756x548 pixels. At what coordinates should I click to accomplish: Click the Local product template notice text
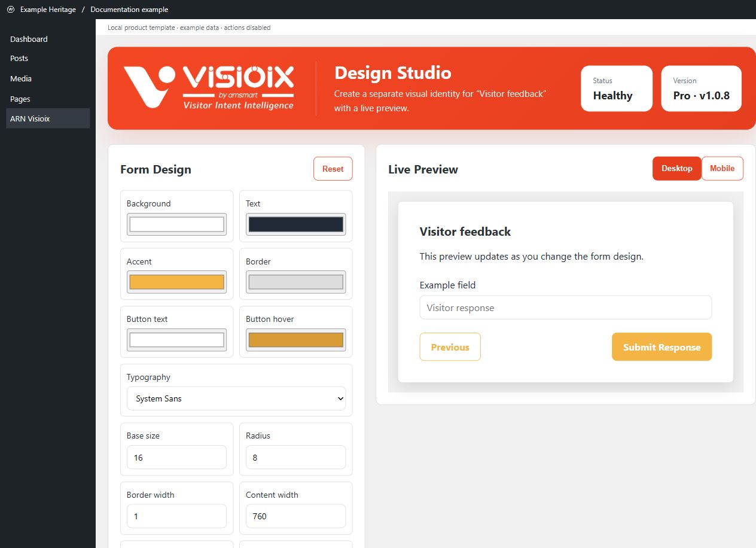(189, 28)
